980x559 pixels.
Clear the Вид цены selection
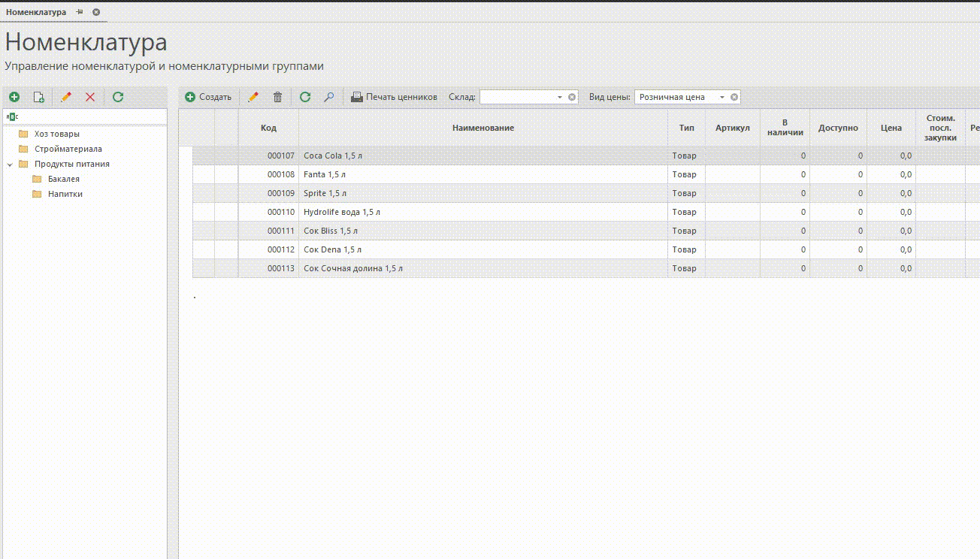[734, 97]
